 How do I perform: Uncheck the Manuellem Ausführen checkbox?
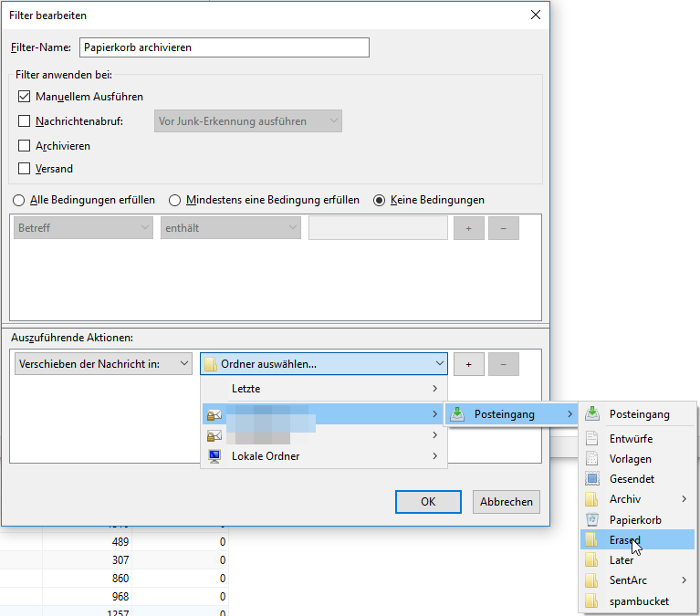25,97
